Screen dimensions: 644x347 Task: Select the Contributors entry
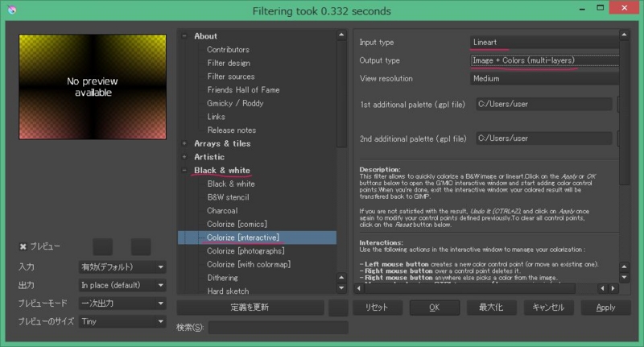(228, 50)
